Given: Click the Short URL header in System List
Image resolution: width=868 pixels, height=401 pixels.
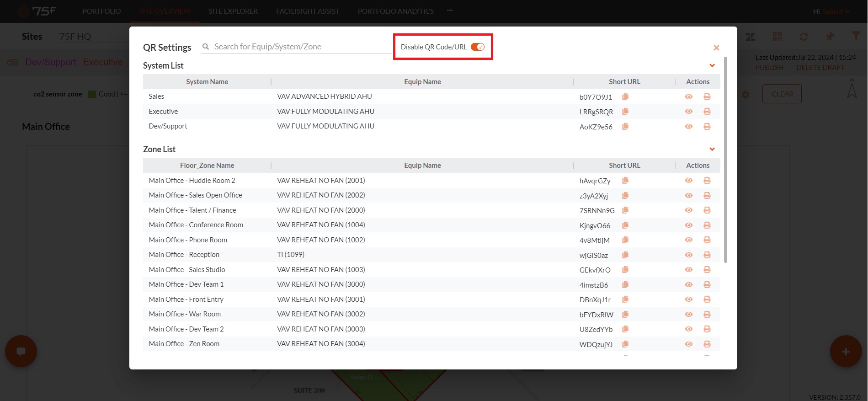Looking at the screenshot, I should coord(624,81).
